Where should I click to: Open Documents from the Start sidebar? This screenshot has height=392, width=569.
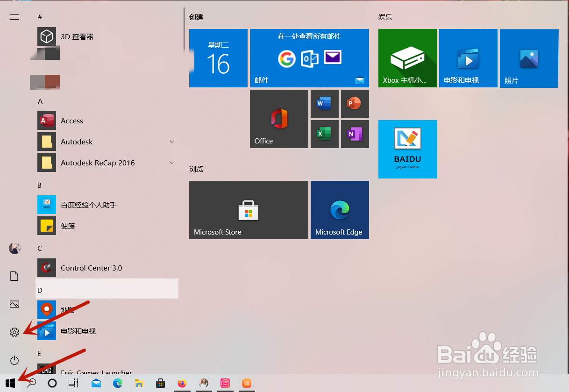14,276
